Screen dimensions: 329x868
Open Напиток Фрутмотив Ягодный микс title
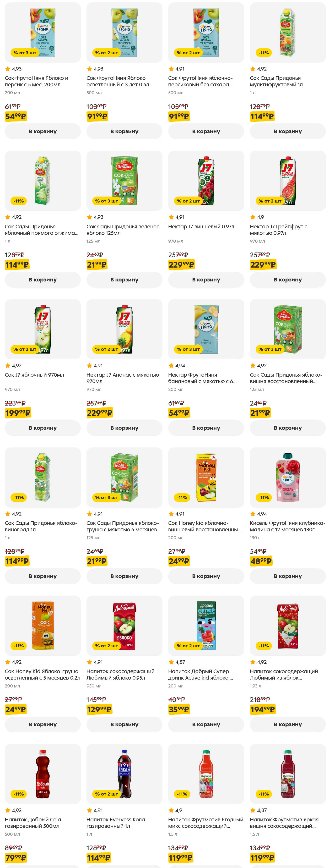[x=205, y=823]
